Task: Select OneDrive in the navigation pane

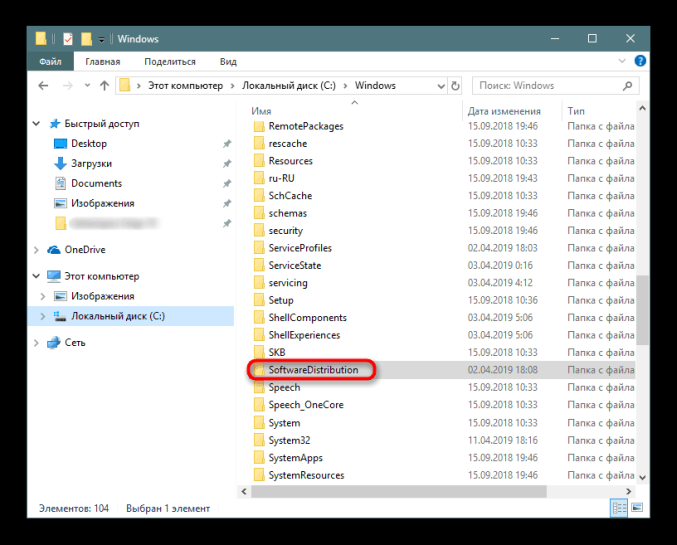Action: 85,250
